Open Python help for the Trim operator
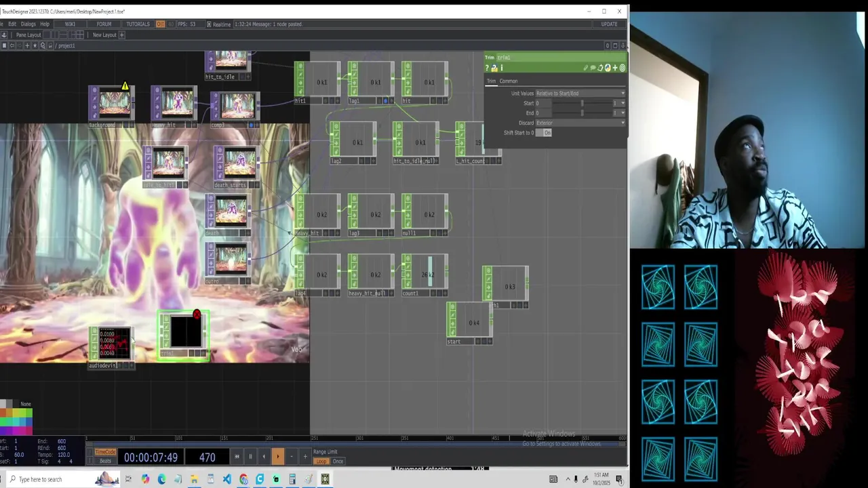Image resolution: width=868 pixels, height=488 pixels. tap(494, 68)
